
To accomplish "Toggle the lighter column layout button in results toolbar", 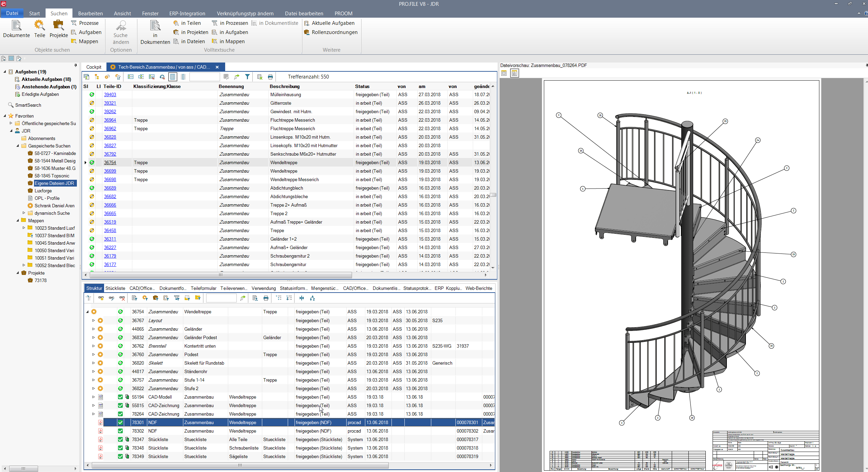I will tap(183, 77).
